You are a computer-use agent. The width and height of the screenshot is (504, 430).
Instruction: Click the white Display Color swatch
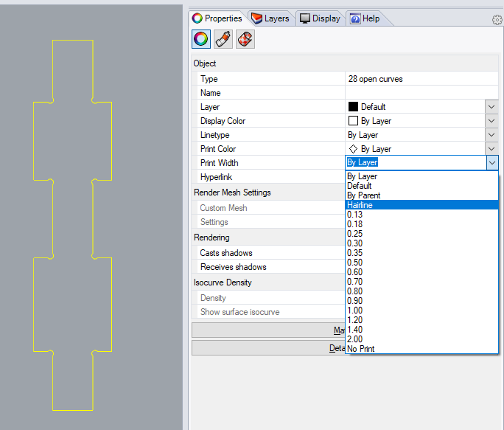(353, 121)
